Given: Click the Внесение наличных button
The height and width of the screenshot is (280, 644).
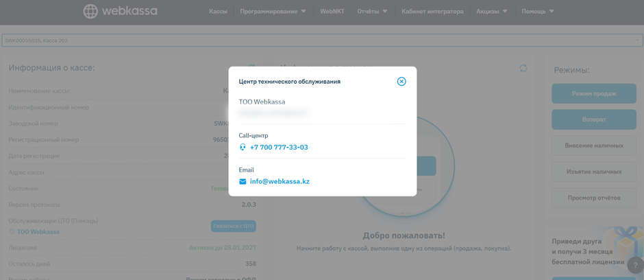Looking at the screenshot, I should (594, 145).
